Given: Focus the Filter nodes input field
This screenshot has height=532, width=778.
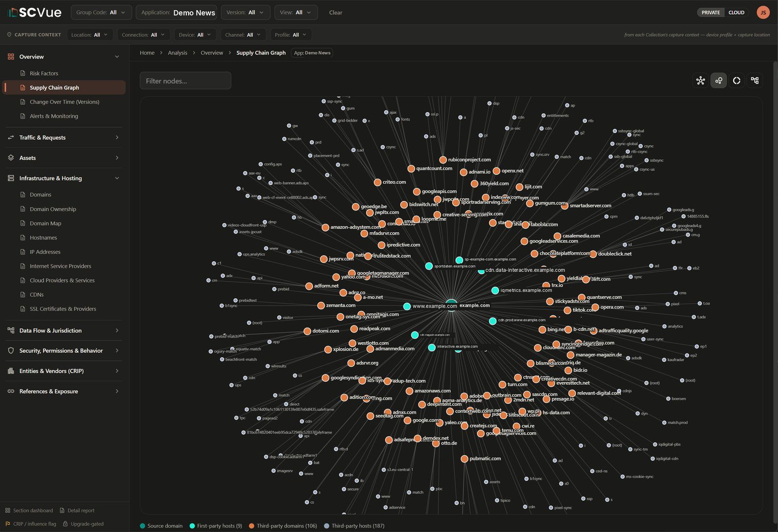Looking at the screenshot, I should (185, 81).
